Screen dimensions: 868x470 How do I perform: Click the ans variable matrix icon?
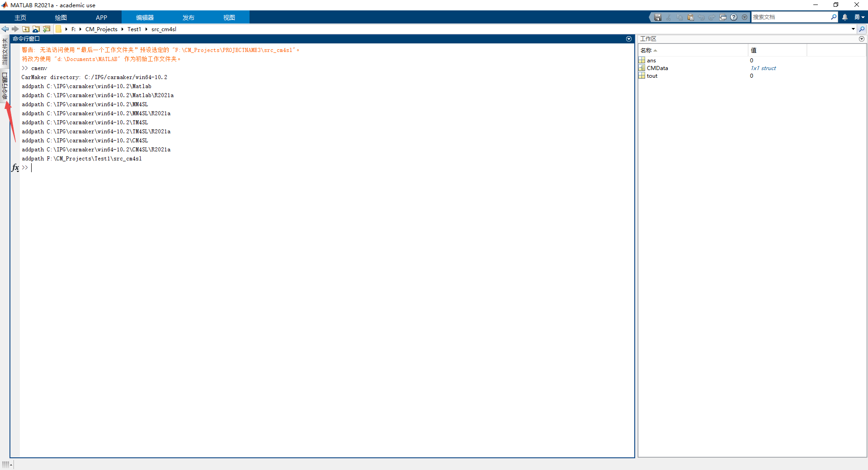(642, 61)
